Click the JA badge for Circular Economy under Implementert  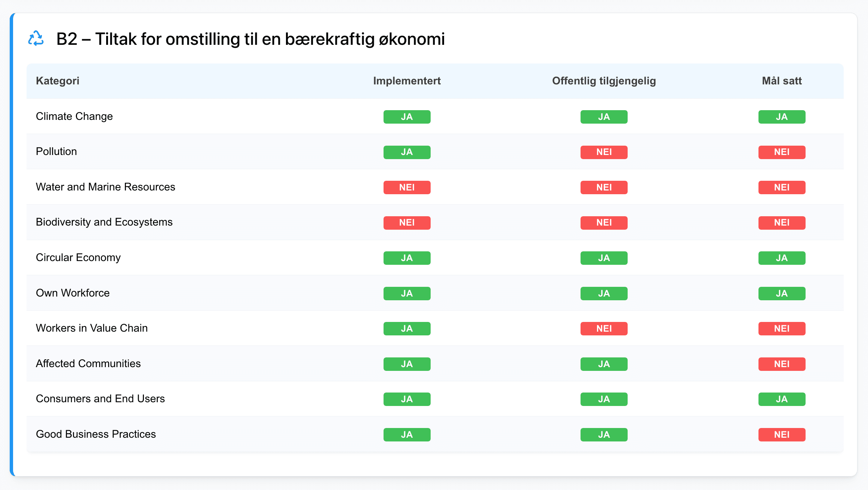[x=407, y=258]
